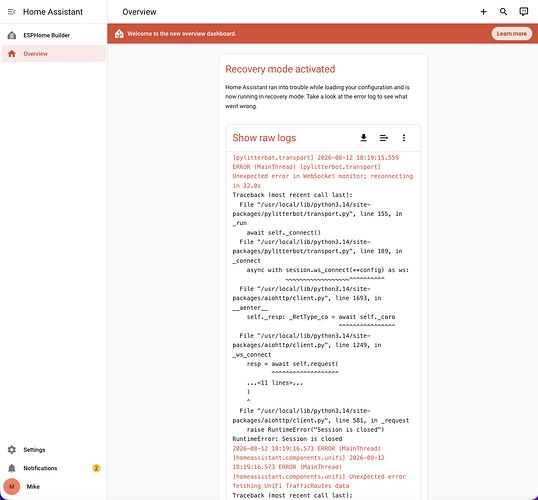Open the three-dot menu in logs card

pyautogui.click(x=404, y=138)
